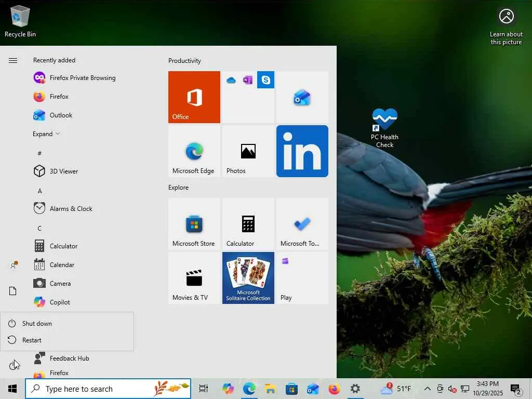Image resolution: width=532 pixels, height=399 pixels.
Task: Open the weather widget showing 51°F
Action: coord(395,389)
